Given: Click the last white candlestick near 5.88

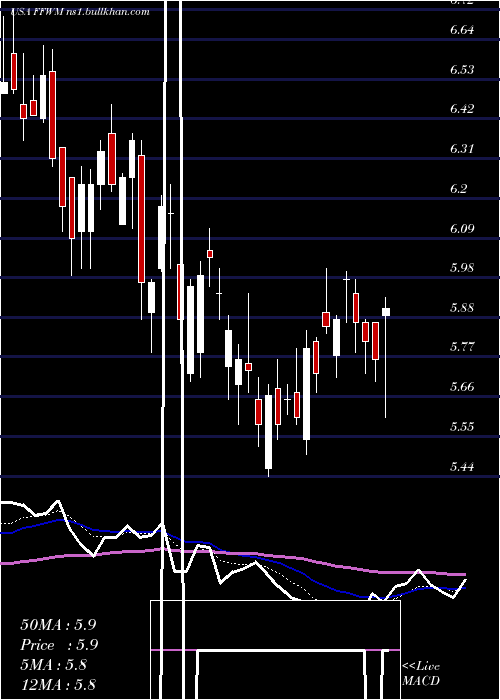Looking at the screenshot, I should [386, 312].
